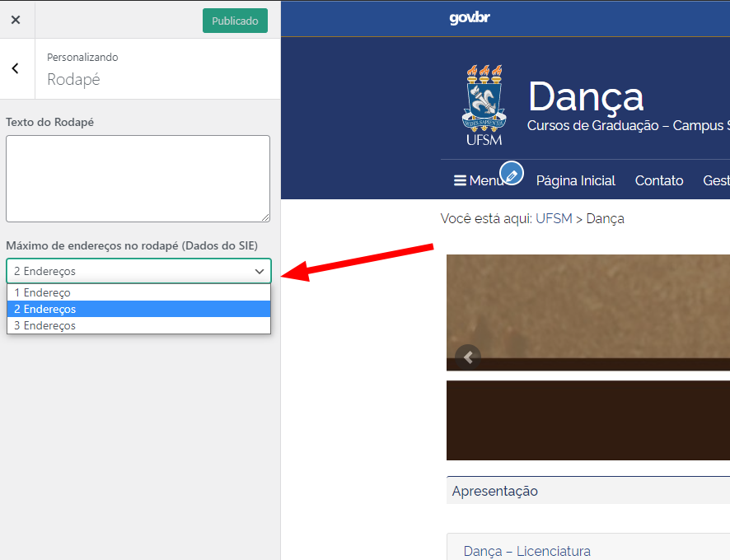730x560 pixels.
Task: Open the Página Inicial menu item
Action: (575, 180)
